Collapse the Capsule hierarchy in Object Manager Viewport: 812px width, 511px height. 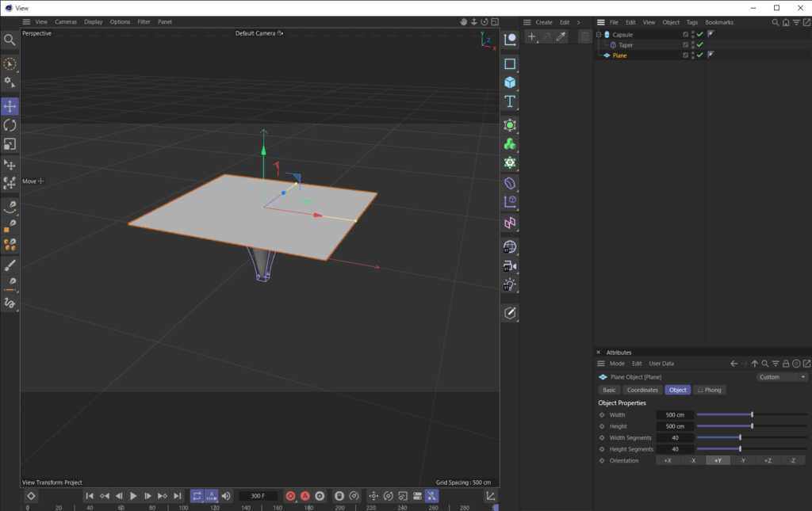click(x=600, y=34)
